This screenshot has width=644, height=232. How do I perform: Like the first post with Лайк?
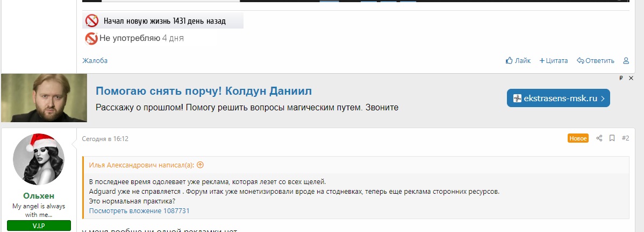coord(518,60)
